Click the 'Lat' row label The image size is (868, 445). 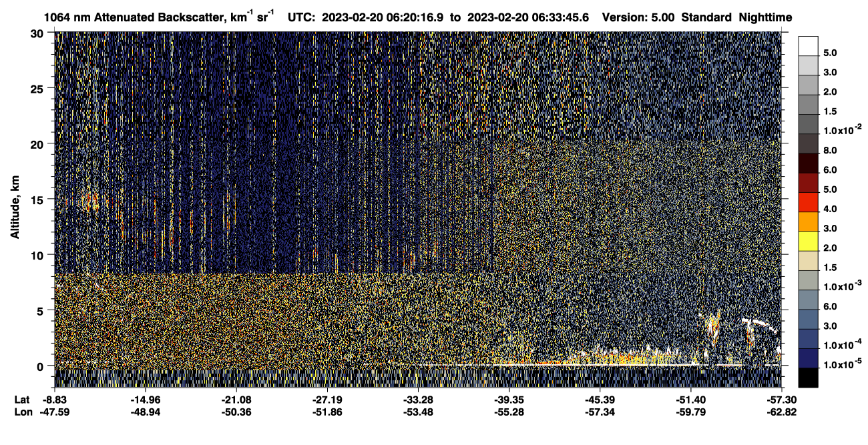pyautogui.click(x=22, y=400)
